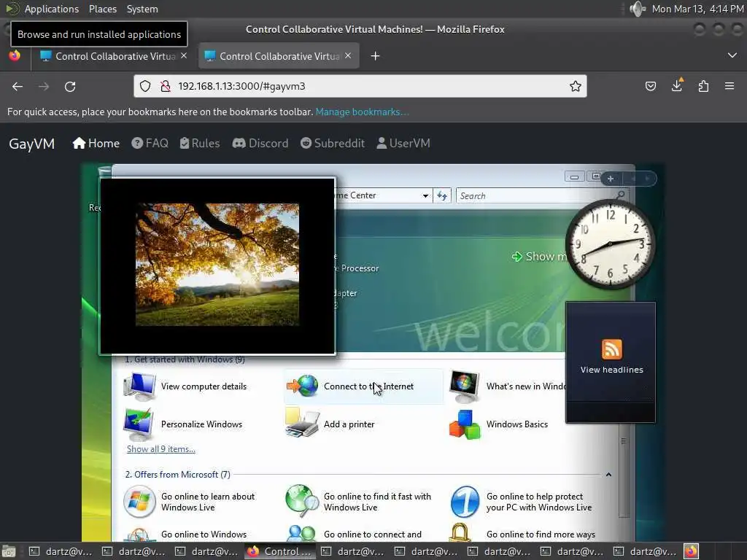Select Add a printer item

(x=330, y=424)
